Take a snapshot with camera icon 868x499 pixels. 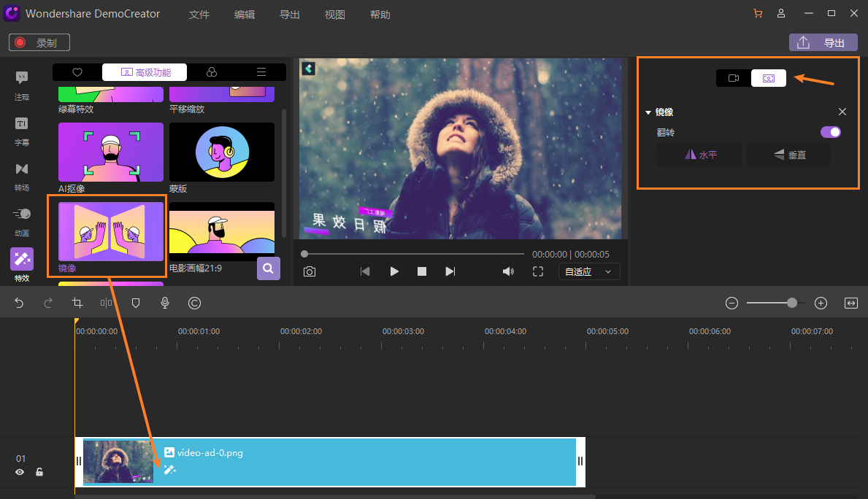310,271
